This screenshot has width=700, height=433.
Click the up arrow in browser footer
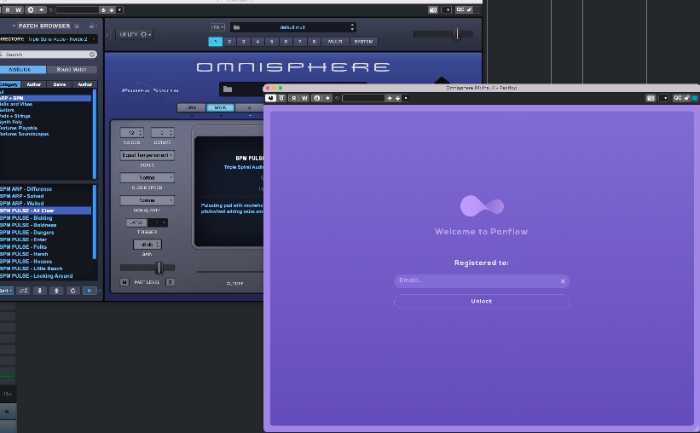click(56, 291)
